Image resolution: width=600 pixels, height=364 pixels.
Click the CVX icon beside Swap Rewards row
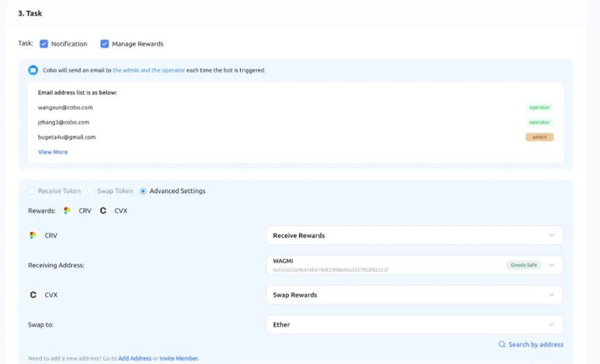click(x=33, y=295)
